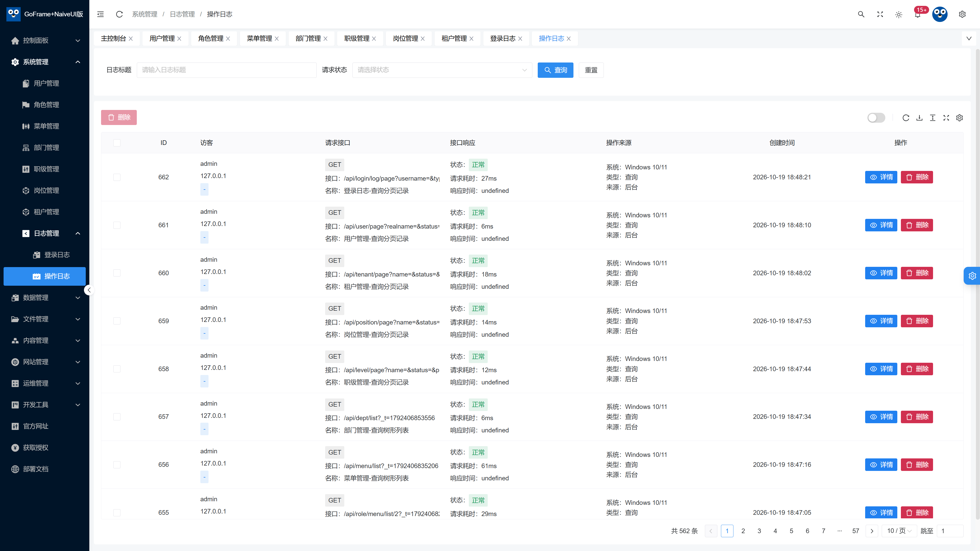Open the 10 / 页 page size dropdown
The width and height of the screenshot is (980, 551).
pos(899,531)
